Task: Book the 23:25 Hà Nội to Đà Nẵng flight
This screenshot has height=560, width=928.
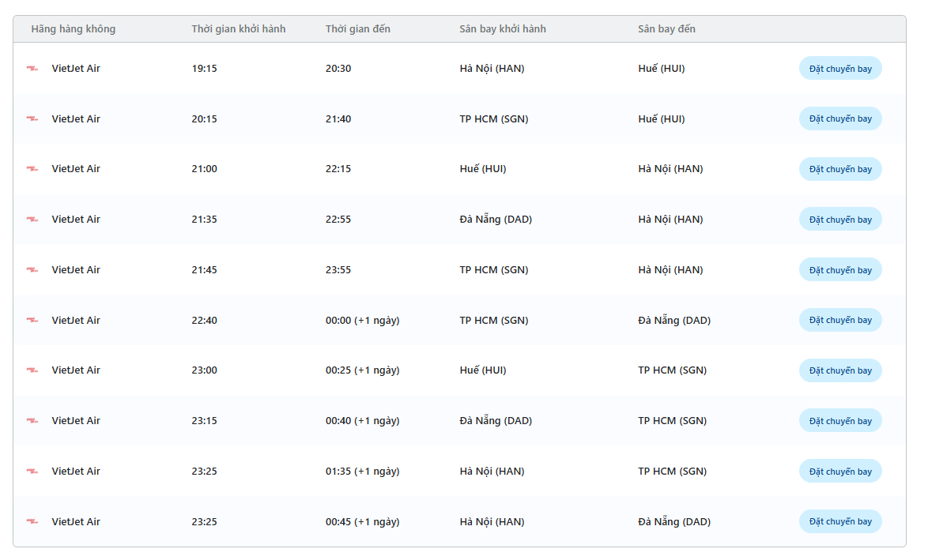Action: tap(839, 522)
